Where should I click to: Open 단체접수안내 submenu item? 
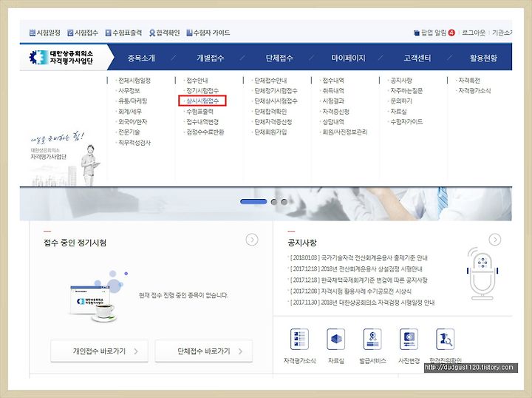270,81
